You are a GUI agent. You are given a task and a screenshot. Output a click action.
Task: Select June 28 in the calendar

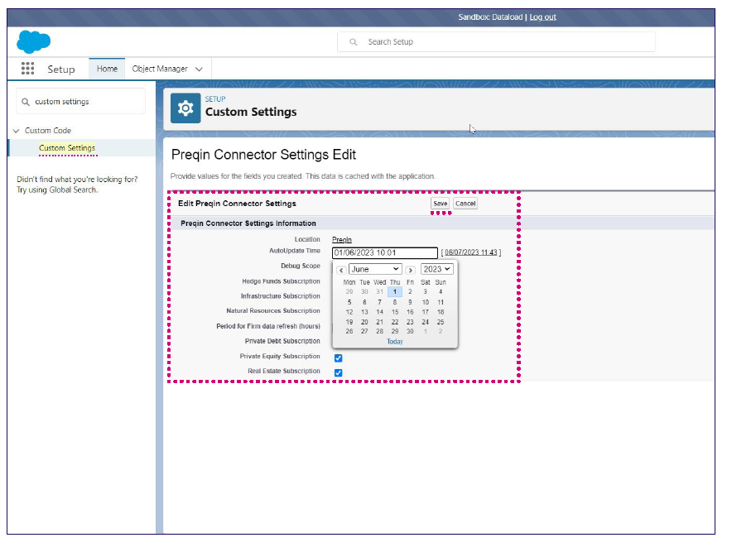[x=379, y=331]
